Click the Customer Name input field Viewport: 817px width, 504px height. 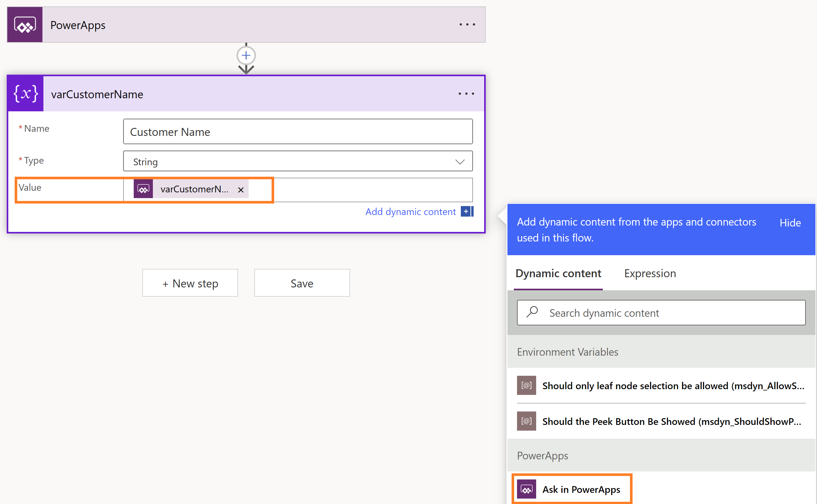pos(297,132)
